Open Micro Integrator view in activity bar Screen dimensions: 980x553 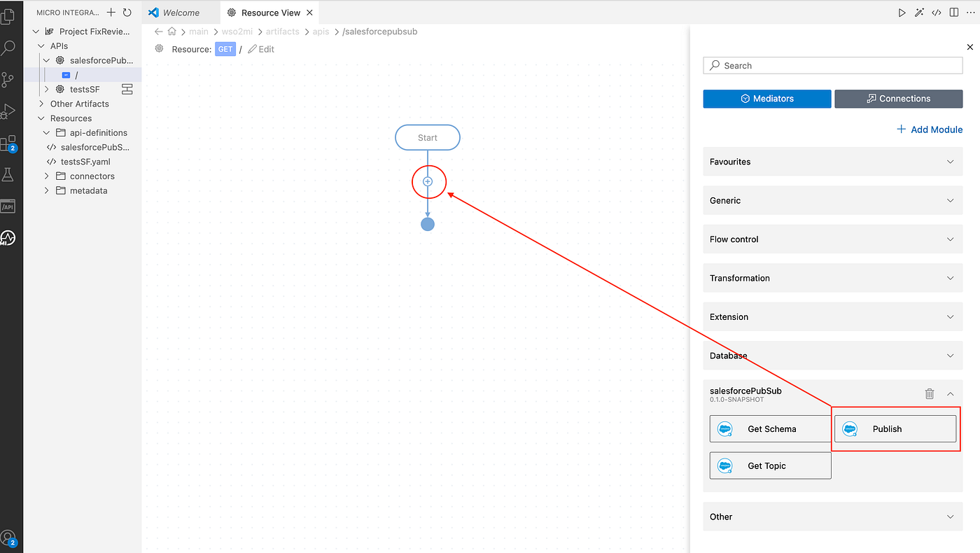[8, 238]
